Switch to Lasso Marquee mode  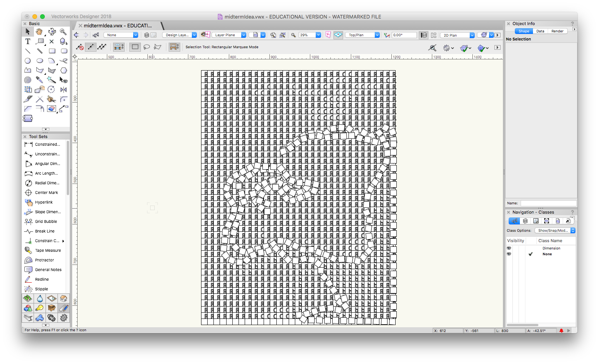pyautogui.click(x=146, y=47)
